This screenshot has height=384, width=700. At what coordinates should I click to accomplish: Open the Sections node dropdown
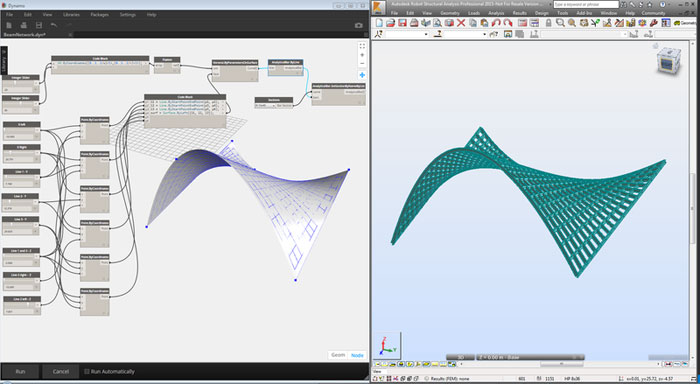click(x=266, y=106)
